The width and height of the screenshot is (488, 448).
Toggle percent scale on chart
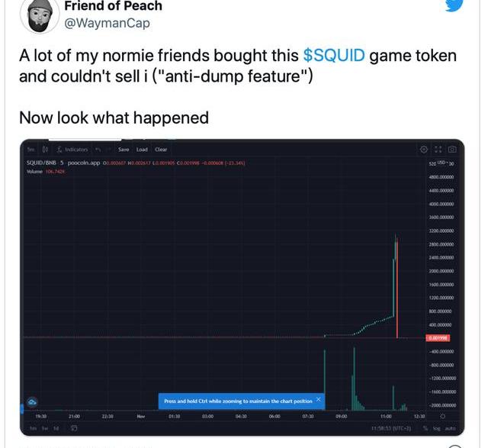(x=425, y=428)
